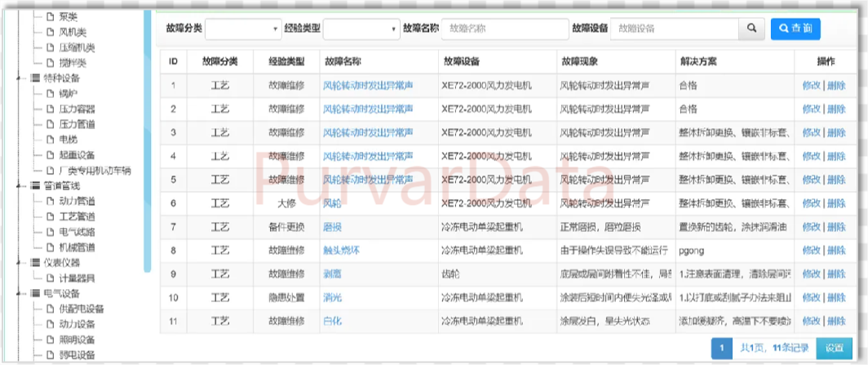Click 修改 for row 1
868x365 pixels.
tap(811, 85)
